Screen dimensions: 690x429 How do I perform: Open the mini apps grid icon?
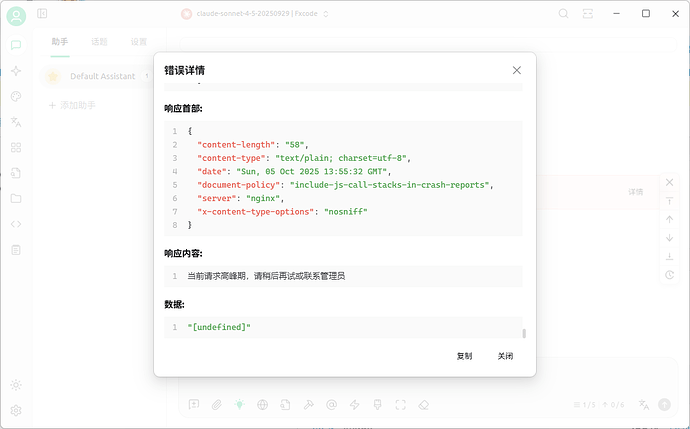pyautogui.click(x=16, y=147)
